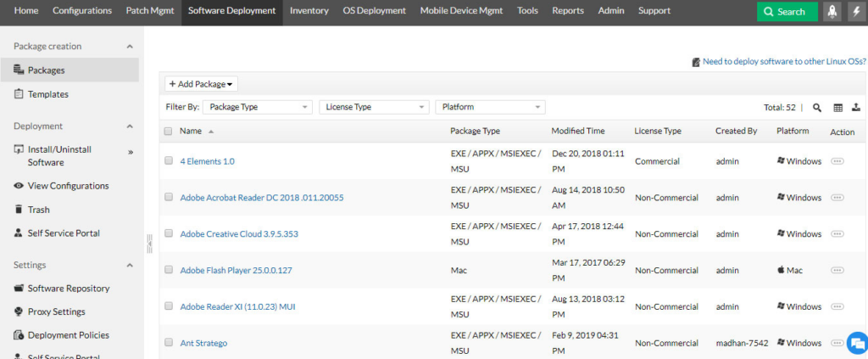Viewport: 868px width, 359px height.
Task: Open action menu for Adobe Reader XI
Action: tap(837, 306)
